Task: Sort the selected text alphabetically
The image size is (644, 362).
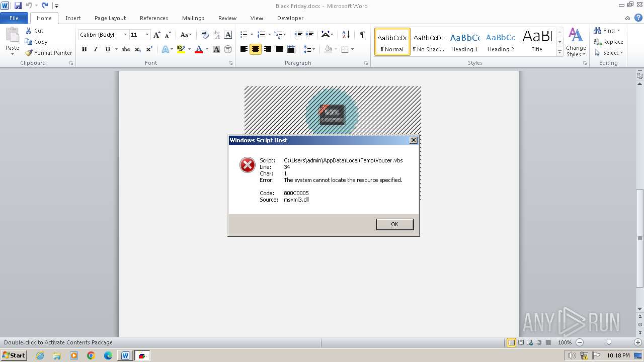Action: click(346, 35)
